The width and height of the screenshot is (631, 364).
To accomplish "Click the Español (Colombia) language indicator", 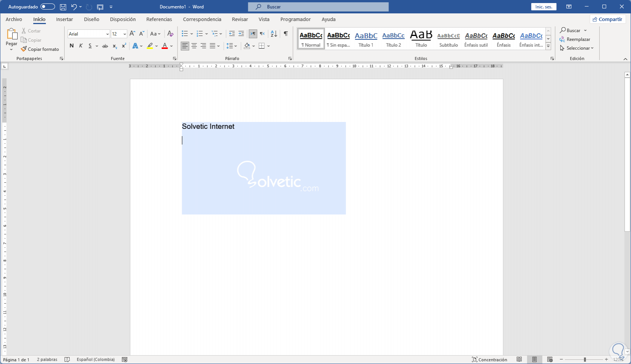I will pyautogui.click(x=96, y=360).
